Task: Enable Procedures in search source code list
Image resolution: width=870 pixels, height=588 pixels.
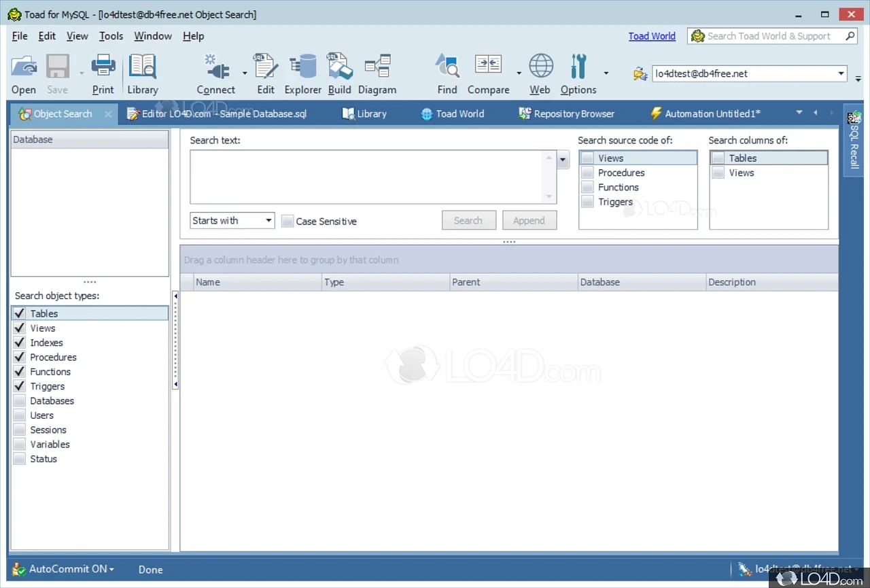Action: point(587,173)
